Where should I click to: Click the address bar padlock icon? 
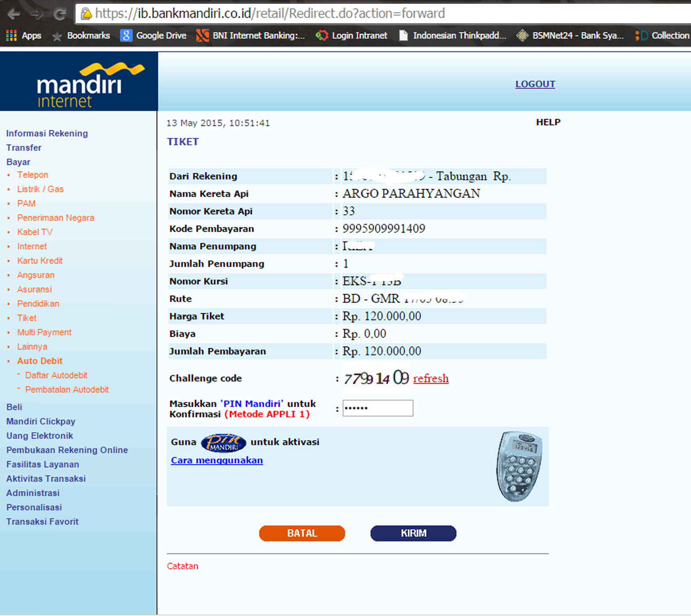pos(86,14)
